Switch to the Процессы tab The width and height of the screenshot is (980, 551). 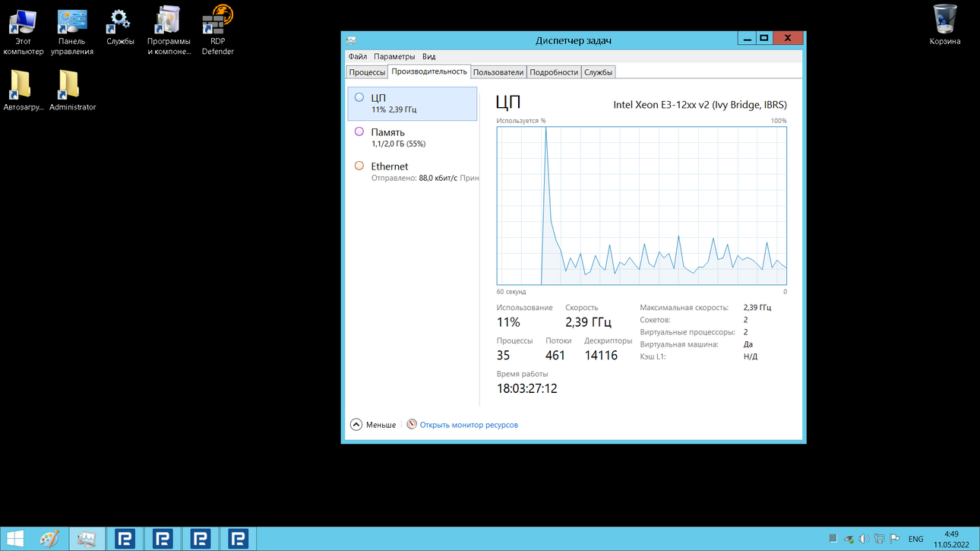[x=367, y=72]
